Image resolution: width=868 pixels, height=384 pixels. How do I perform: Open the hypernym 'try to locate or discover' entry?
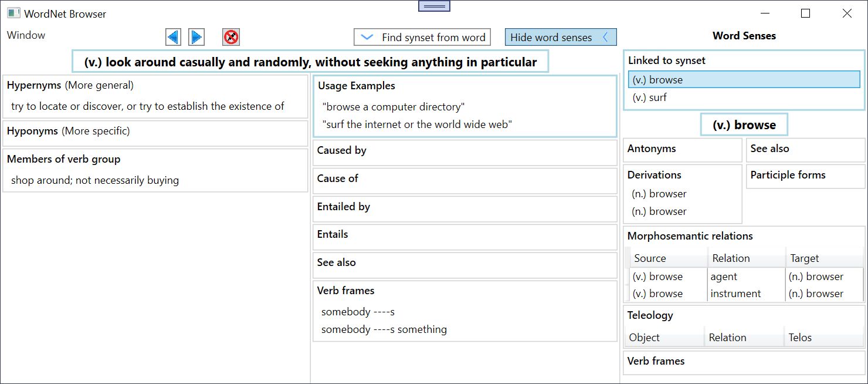148,106
